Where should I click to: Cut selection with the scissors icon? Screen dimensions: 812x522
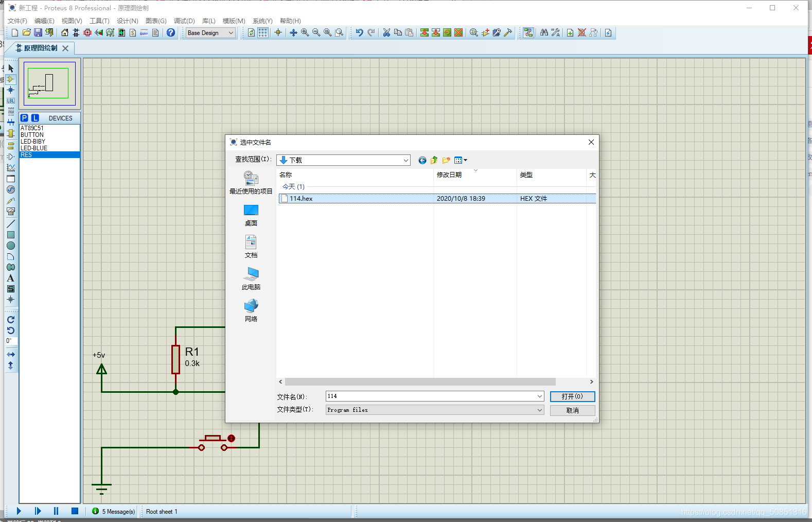coord(386,32)
